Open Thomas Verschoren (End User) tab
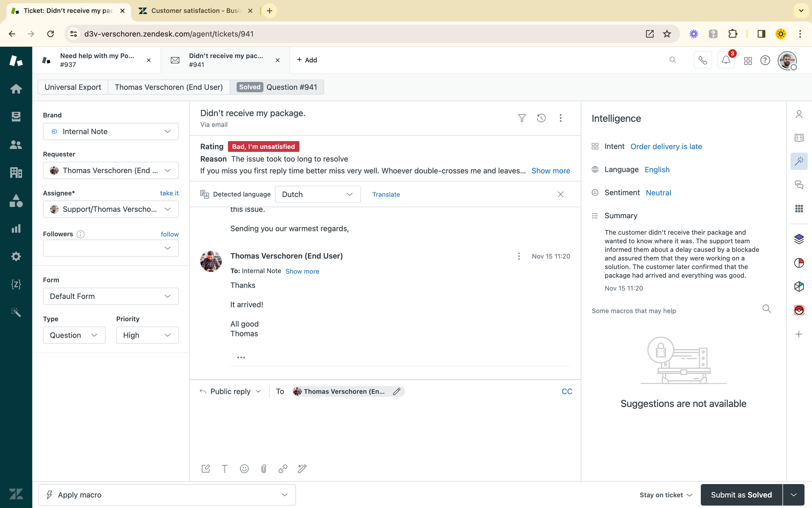The width and height of the screenshot is (812, 508). click(x=168, y=87)
